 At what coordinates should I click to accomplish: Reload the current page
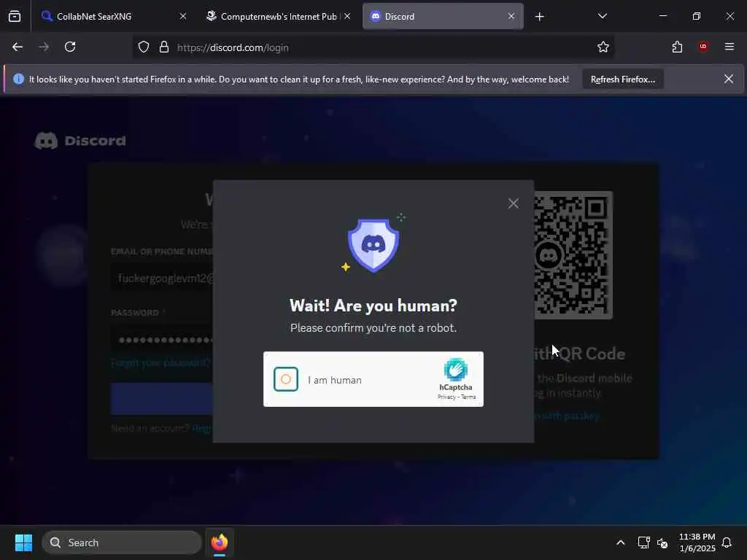[x=70, y=47]
